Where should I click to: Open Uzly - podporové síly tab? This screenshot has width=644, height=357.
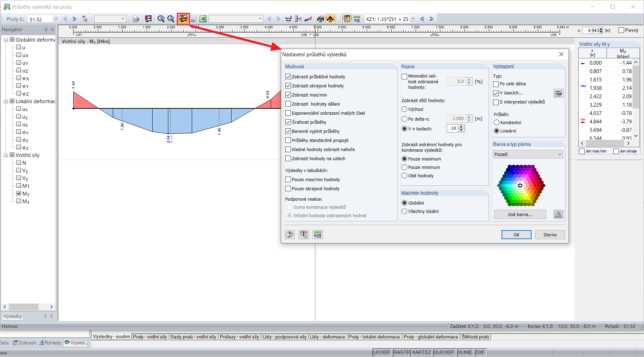click(x=285, y=337)
